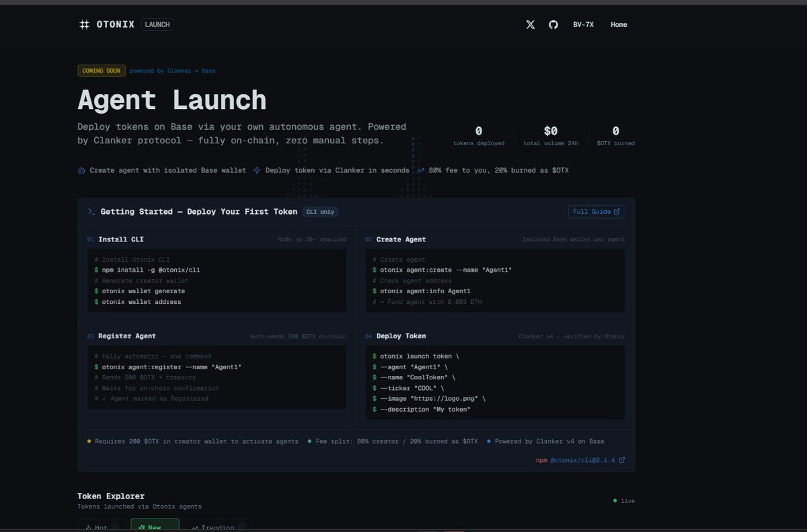Screen dimensions: 807x532
Task: Click the 'otonix launch token \' line
Action: tap(416, 356)
